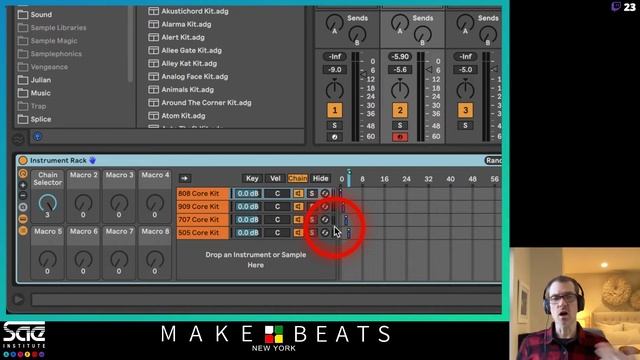This screenshot has height=360, width=640.
Task: Click the 909 Core Kit volume field
Action: (x=248, y=207)
